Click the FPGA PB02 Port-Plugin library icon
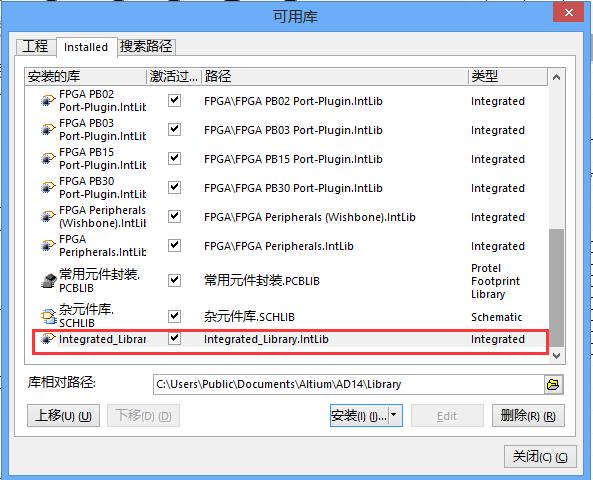 48,101
